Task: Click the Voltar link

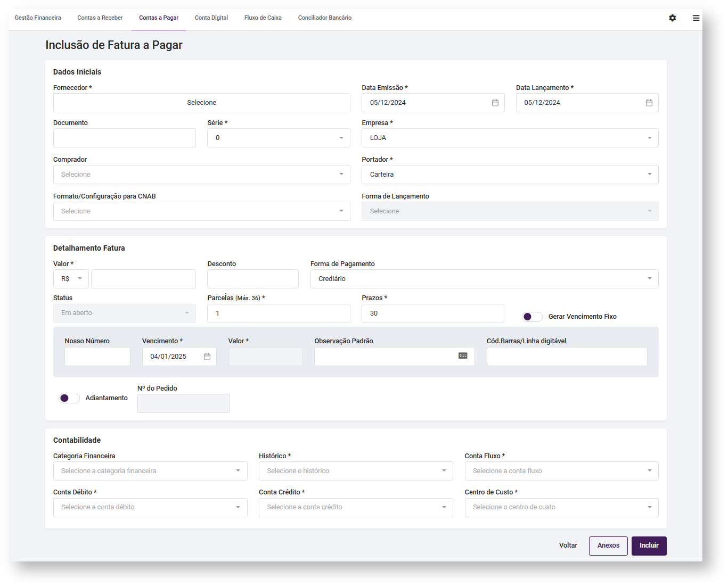Action: pos(568,545)
